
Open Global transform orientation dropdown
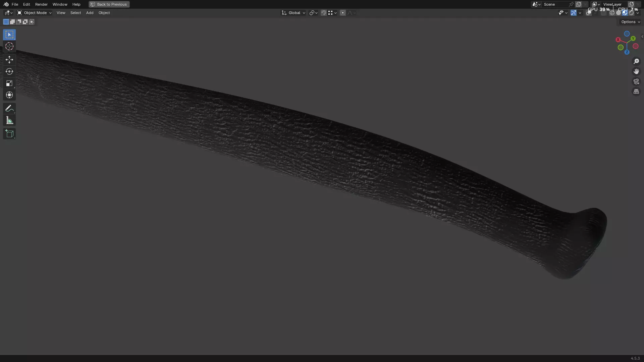tap(293, 13)
